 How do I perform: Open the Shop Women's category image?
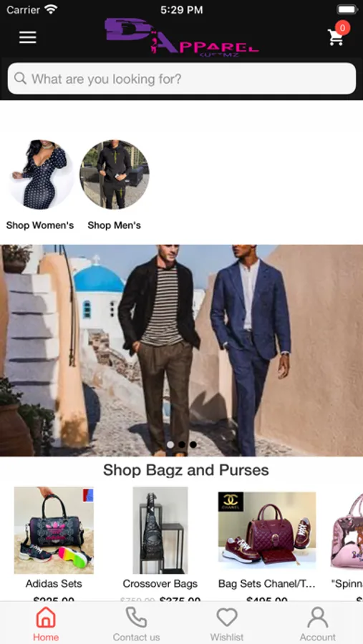[40, 175]
